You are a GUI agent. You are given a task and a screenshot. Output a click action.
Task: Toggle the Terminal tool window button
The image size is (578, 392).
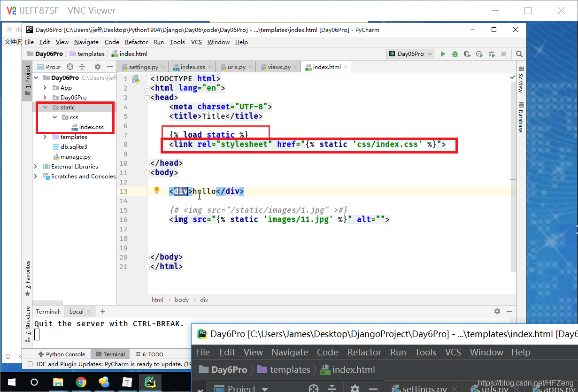click(110, 354)
